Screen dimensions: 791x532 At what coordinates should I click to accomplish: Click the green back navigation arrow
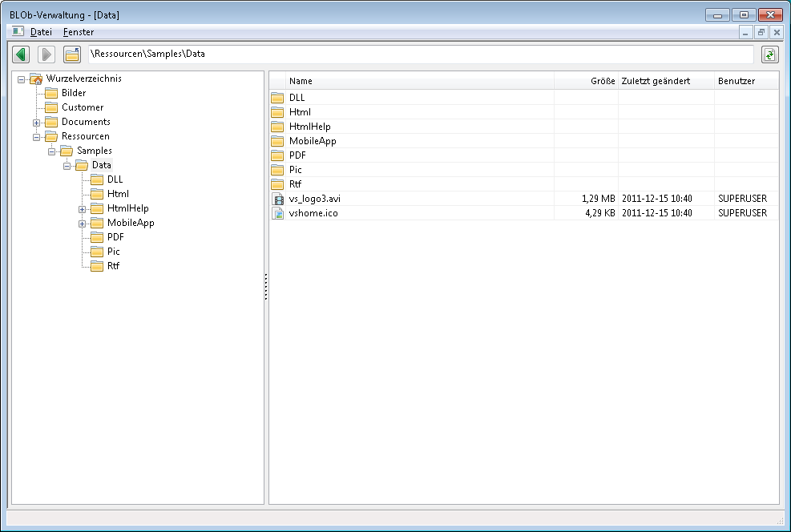pos(22,54)
